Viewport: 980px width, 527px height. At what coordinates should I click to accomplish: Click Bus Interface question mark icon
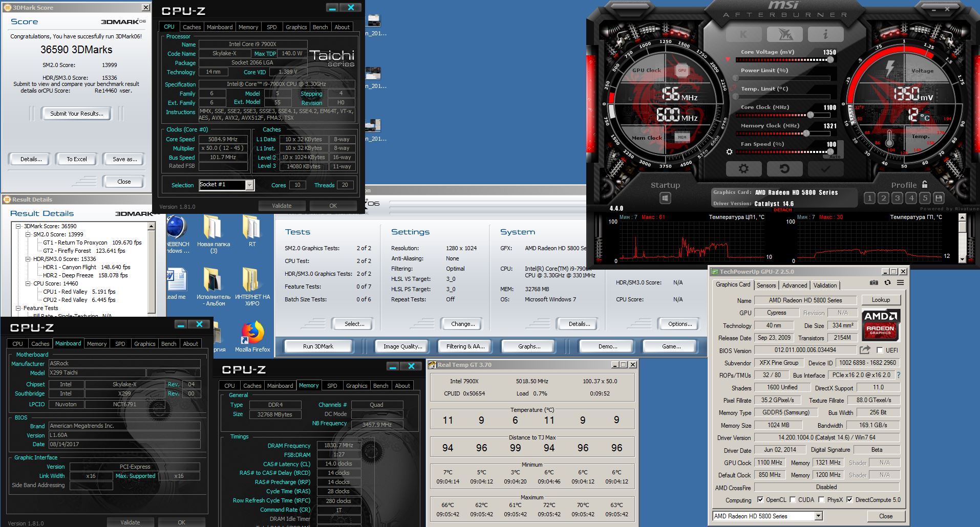pos(899,375)
